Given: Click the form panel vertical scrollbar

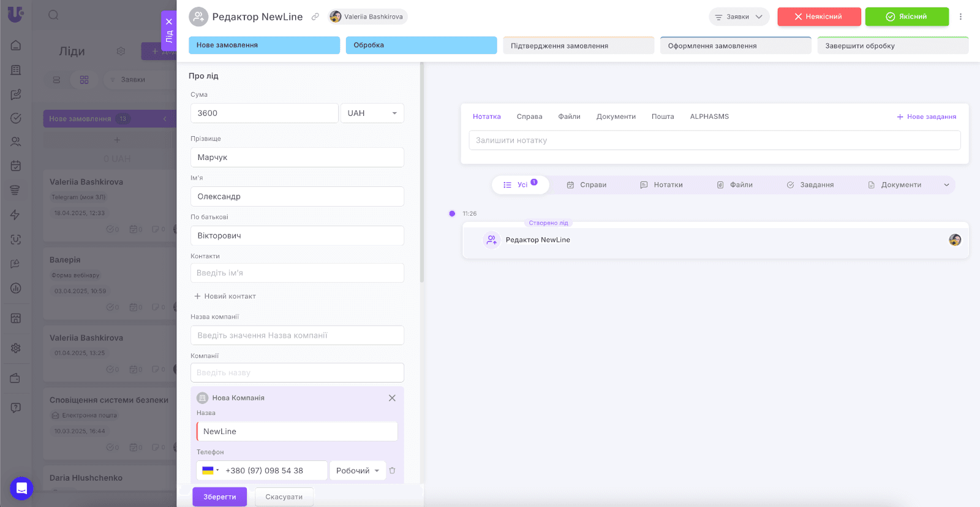Looking at the screenshot, I should (421, 172).
